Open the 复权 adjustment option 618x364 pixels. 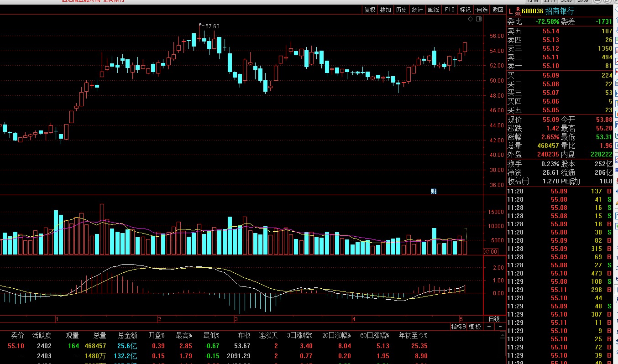pos(370,10)
